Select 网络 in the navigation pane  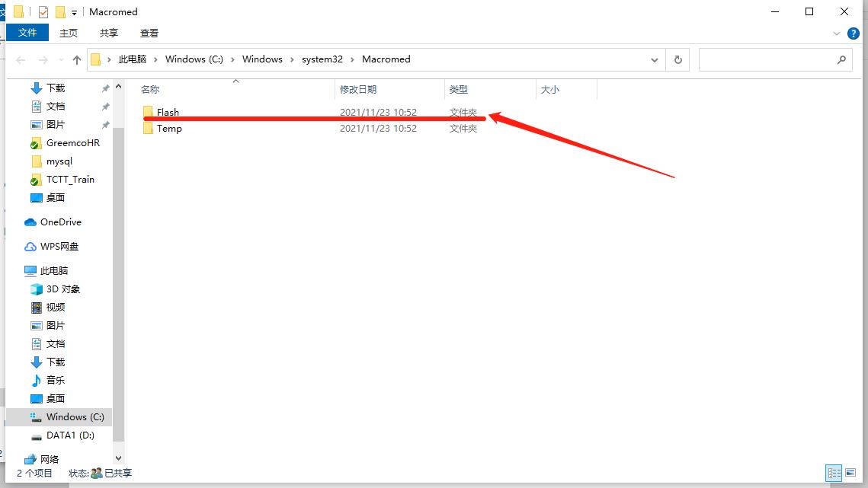(x=50, y=459)
